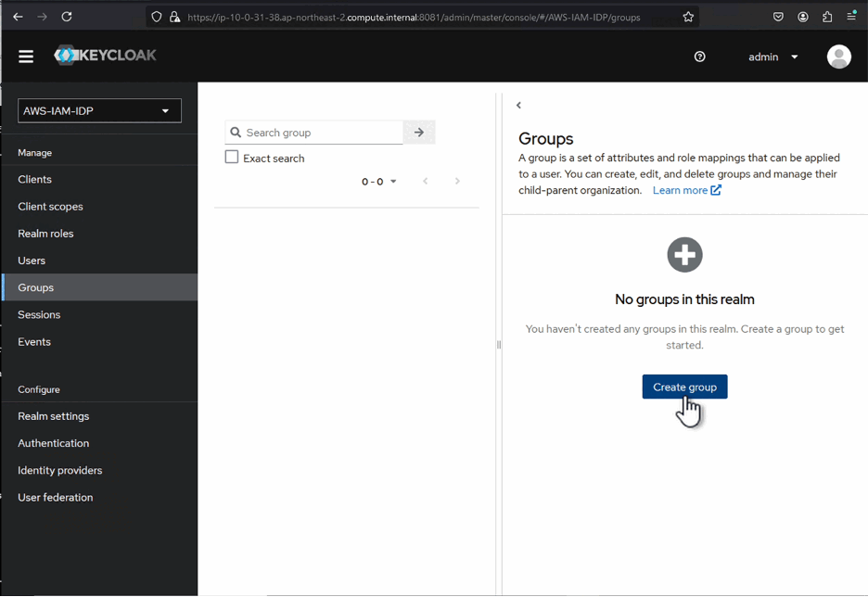Open Events in the sidebar

99,341
